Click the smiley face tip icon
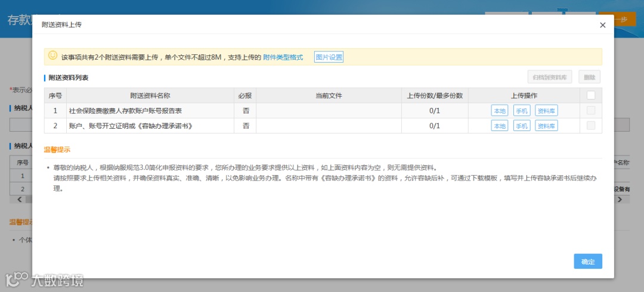The width and height of the screenshot is (644, 292). click(x=52, y=55)
